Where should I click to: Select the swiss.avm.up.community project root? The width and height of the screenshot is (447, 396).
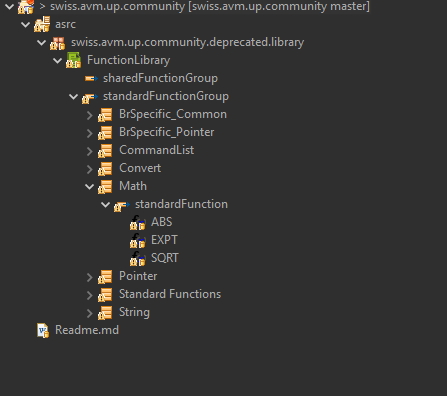210,6
